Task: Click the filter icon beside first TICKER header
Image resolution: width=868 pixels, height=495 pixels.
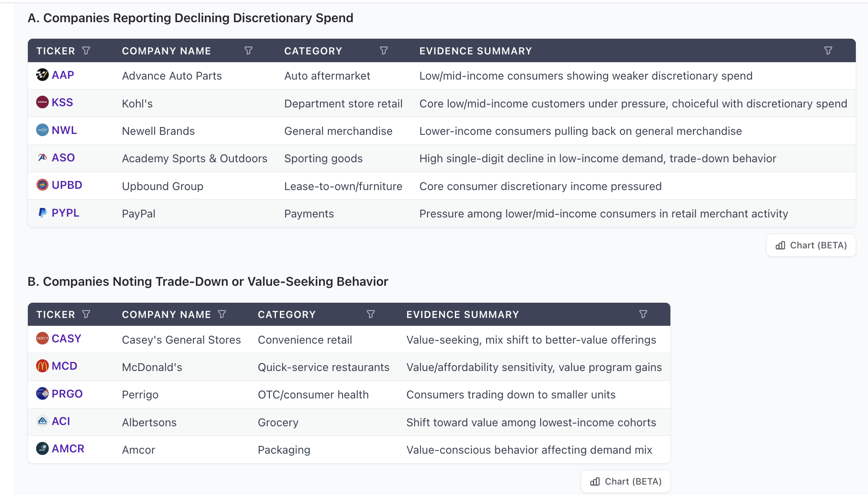Action: point(86,51)
